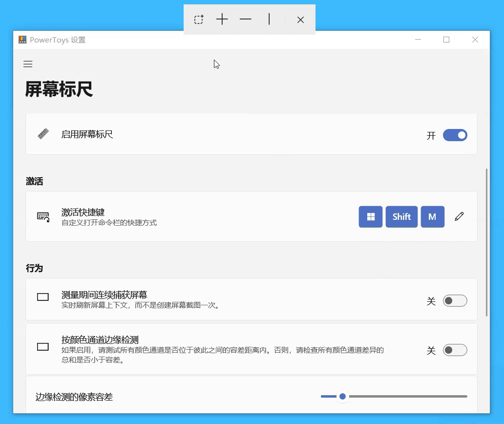
Task: Click the 激活 section heading
Action: click(34, 181)
